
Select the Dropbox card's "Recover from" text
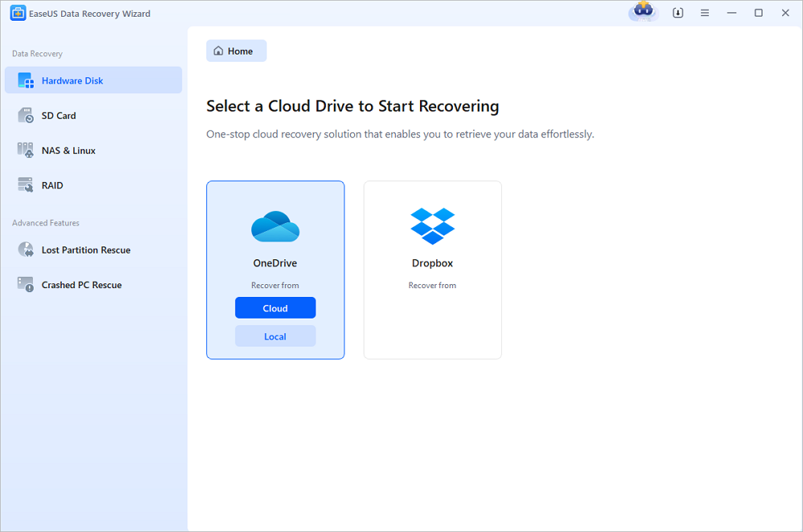[432, 286]
